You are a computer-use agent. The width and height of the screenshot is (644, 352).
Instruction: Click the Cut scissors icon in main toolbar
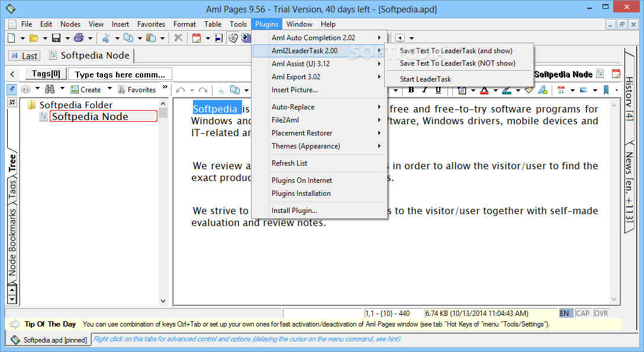tap(106, 38)
